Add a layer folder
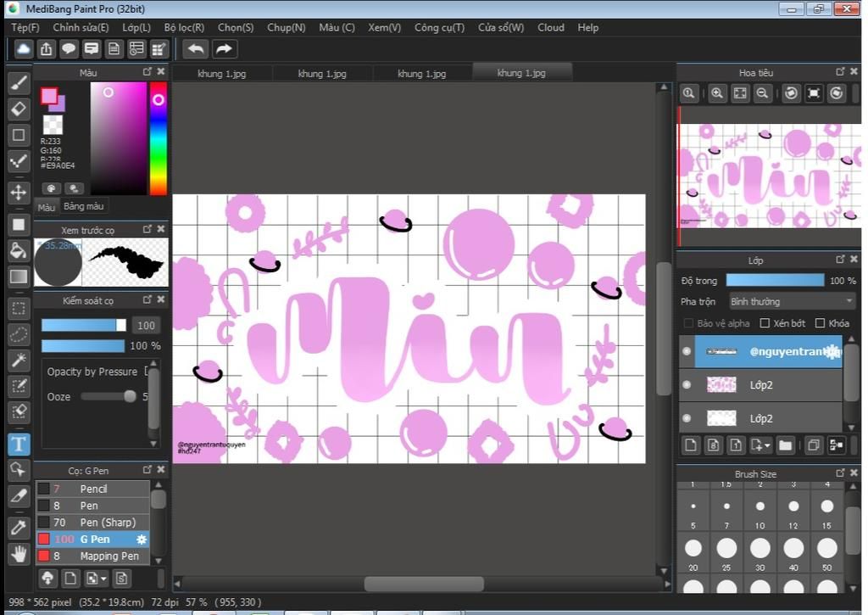 (x=785, y=444)
